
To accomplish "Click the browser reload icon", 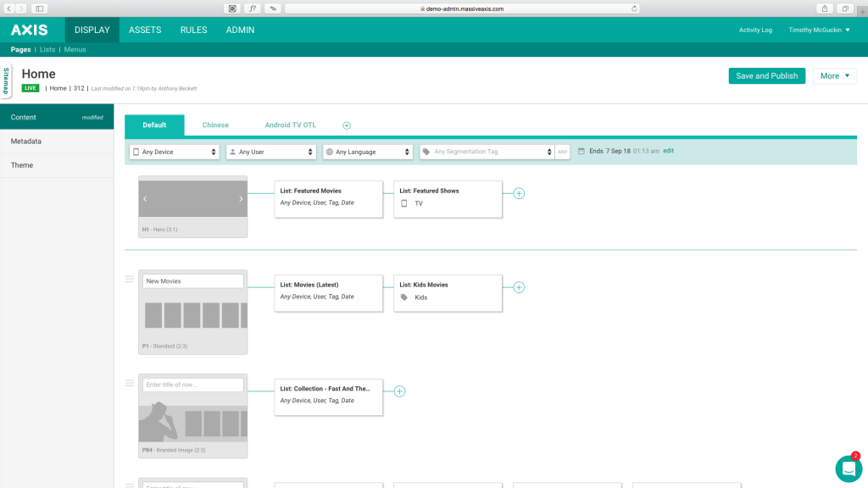I will pos(634,8).
